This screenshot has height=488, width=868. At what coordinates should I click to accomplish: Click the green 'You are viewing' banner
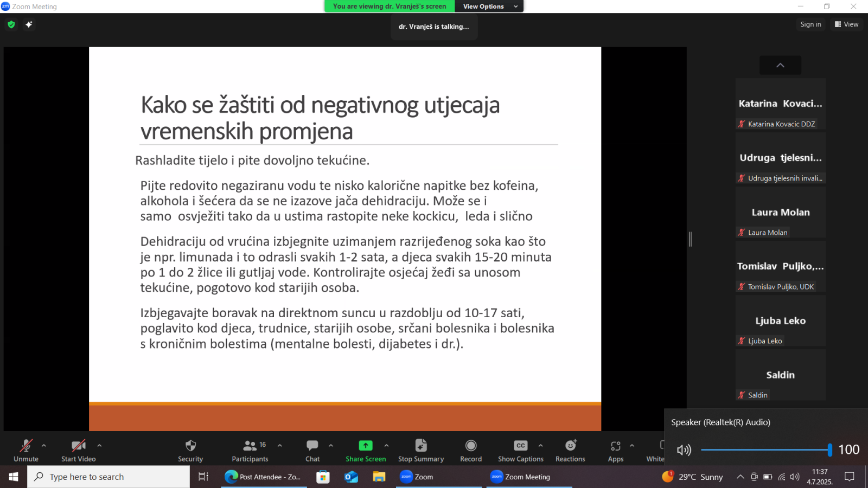pos(390,7)
